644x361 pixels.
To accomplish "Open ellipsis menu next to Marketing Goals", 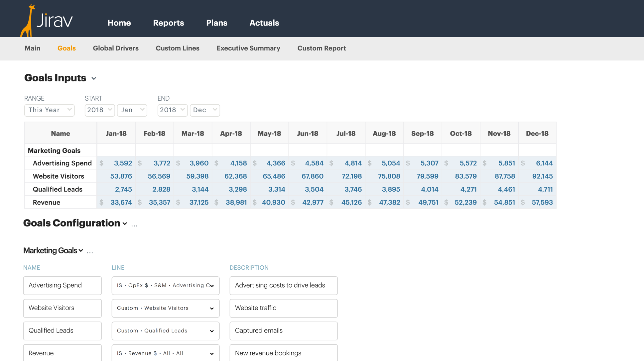I will [x=90, y=252].
